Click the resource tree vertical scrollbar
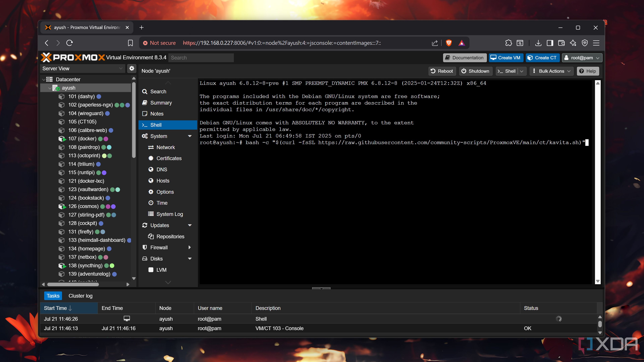The width and height of the screenshot is (644, 362). (134, 120)
